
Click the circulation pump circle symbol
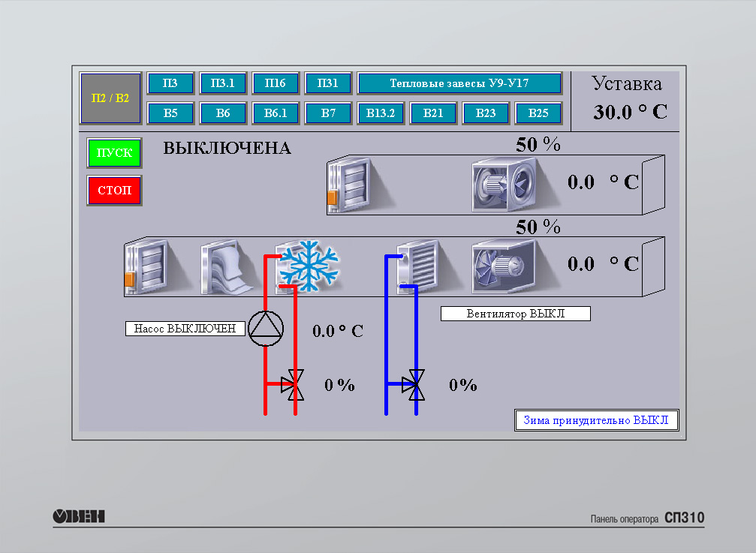(266, 329)
